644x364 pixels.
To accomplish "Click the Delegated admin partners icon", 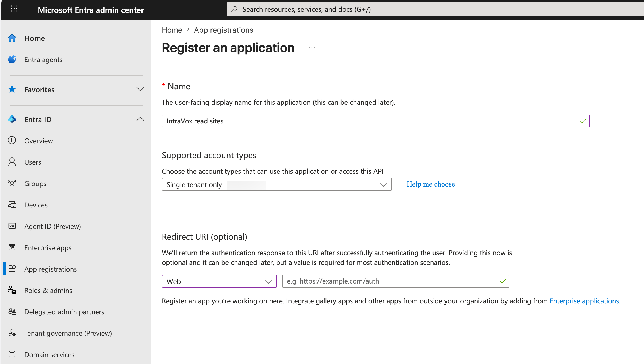I will click(12, 312).
